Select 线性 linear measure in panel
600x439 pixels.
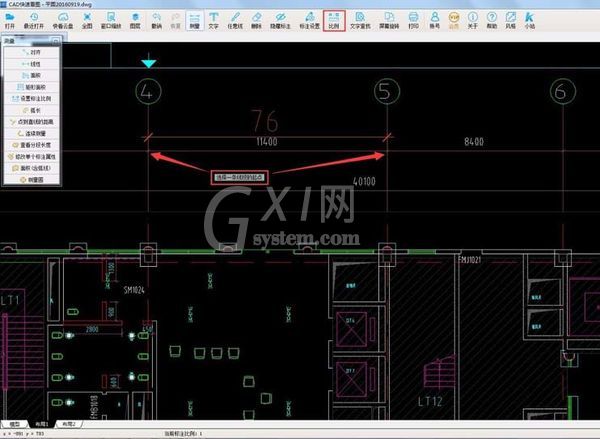tap(32, 64)
